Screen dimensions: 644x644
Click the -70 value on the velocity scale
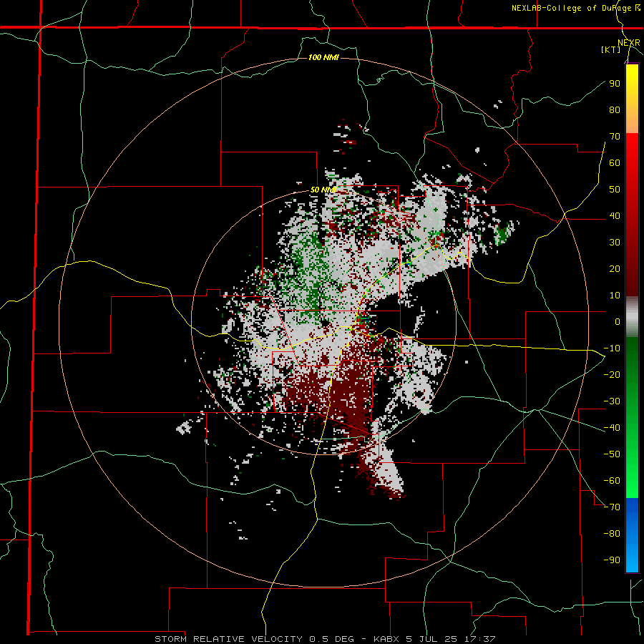tap(612, 507)
